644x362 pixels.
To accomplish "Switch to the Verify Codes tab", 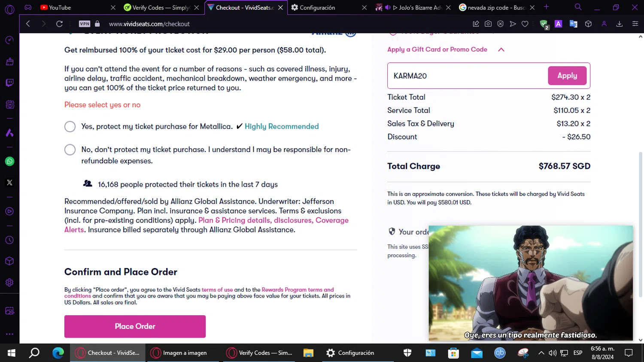I will click(x=161, y=7).
